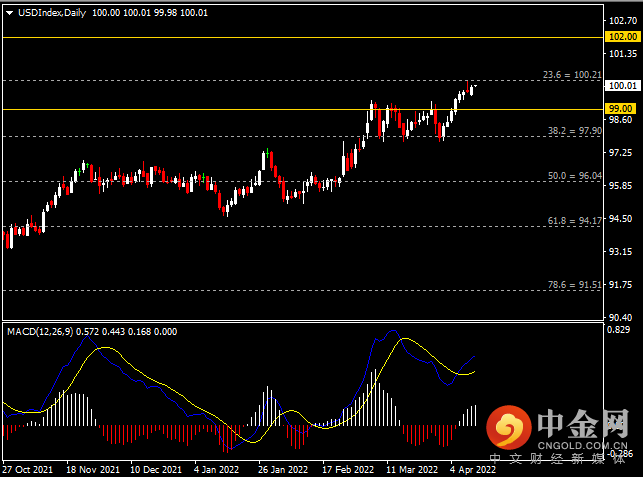Image resolution: width=643 pixels, height=477 pixels.
Task: Click the price scale value 97.25
Action: (620, 153)
